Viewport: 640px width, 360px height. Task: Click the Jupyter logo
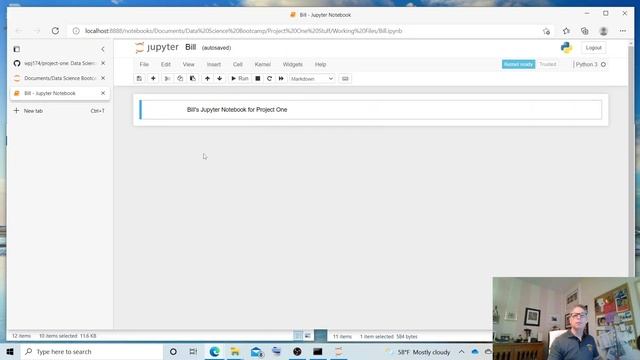(157, 47)
